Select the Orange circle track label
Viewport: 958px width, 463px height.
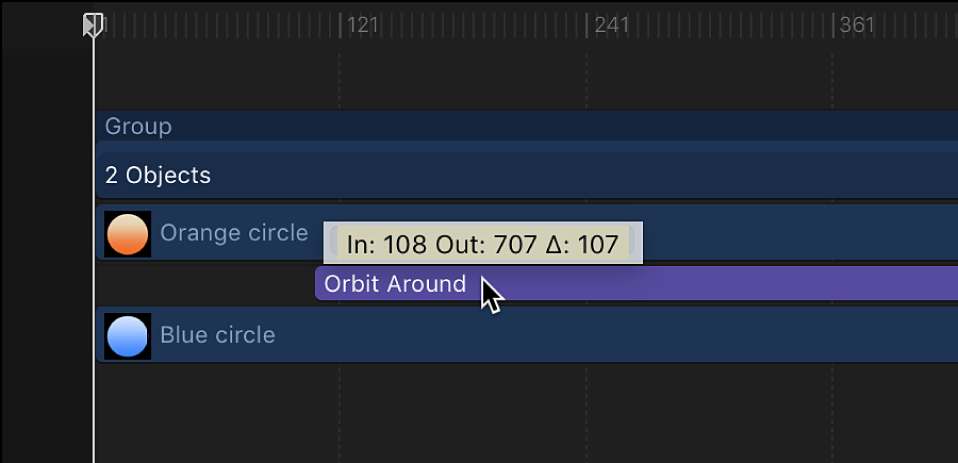click(x=234, y=233)
